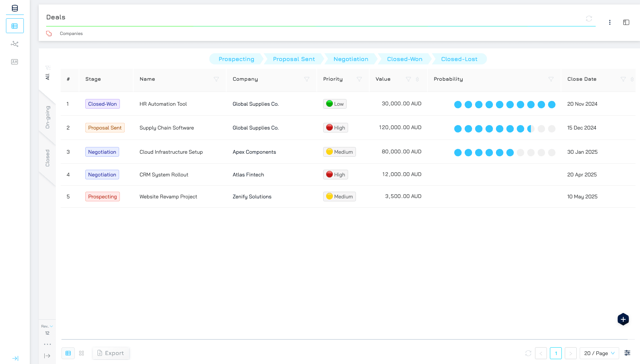Adjust probability for Supply Chain Software
The height and width of the screenshot is (364, 640).
click(505, 129)
